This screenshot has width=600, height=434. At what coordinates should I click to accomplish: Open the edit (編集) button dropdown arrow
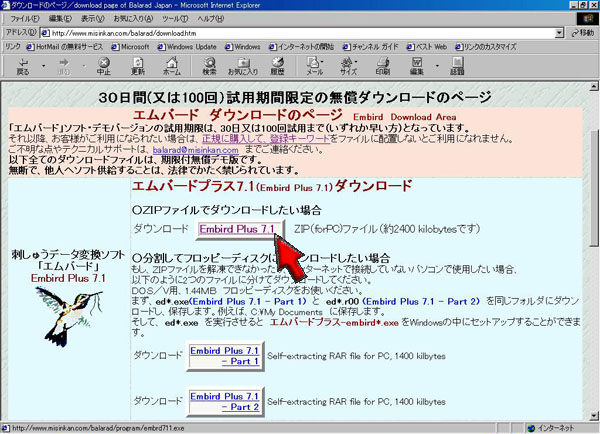coord(437,66)
